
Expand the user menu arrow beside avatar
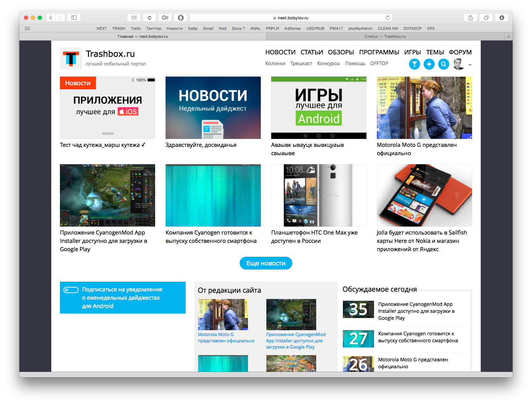click(x=470, y=65)
